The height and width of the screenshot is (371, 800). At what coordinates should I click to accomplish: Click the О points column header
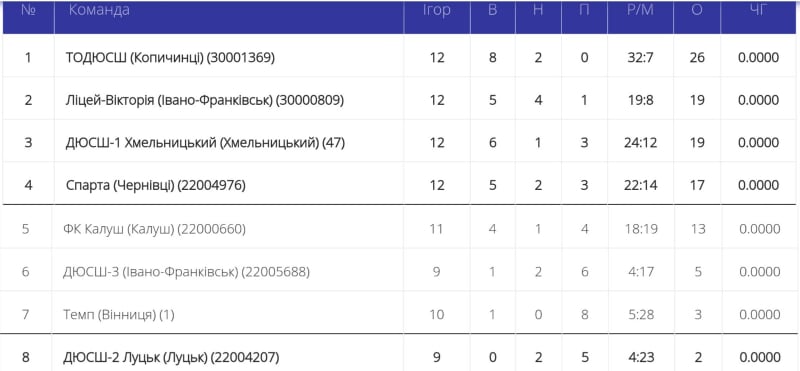tap(697, 10)
